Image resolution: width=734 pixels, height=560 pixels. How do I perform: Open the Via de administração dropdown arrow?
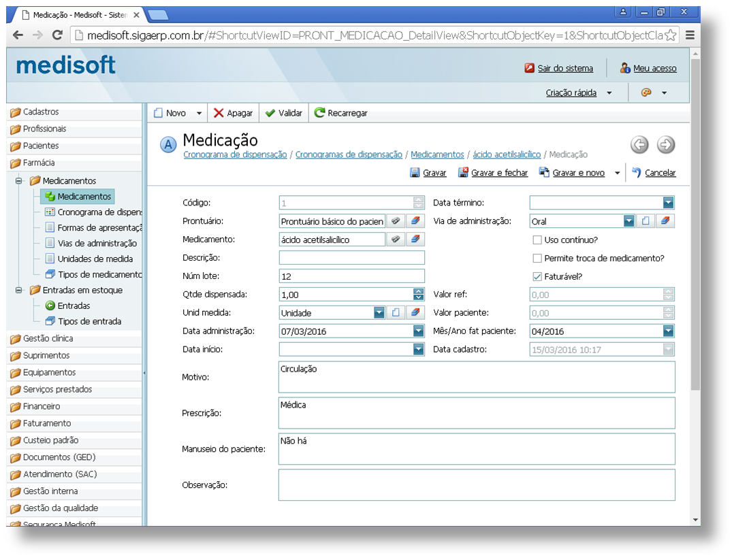628,221
